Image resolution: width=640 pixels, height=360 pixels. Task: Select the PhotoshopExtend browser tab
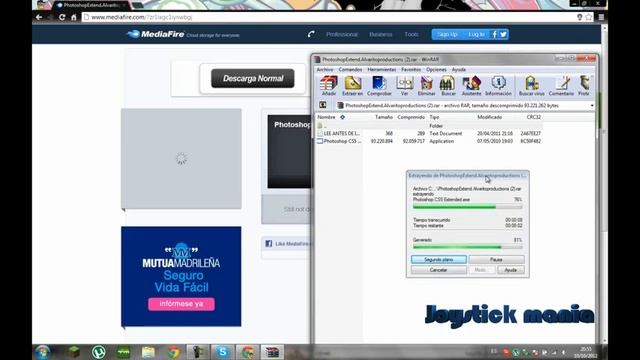[92, 5]
